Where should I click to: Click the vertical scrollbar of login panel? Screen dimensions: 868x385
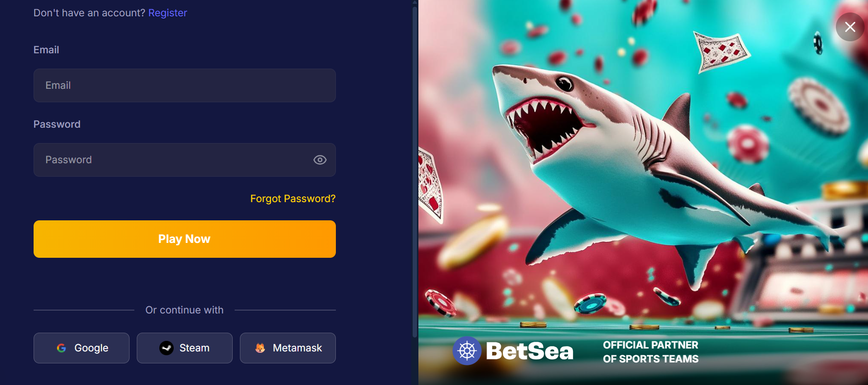tap(415, 170)
